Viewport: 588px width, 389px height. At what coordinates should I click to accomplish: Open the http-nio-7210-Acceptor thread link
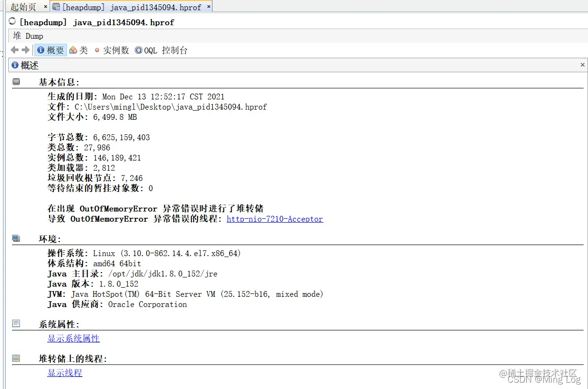click(275, 219)
